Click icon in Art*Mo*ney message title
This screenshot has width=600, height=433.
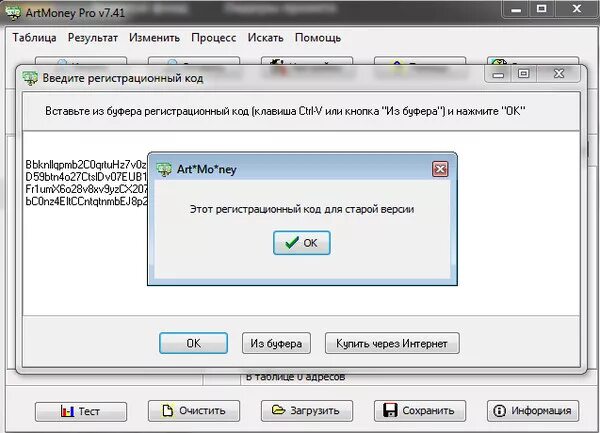tap(165, 169)
